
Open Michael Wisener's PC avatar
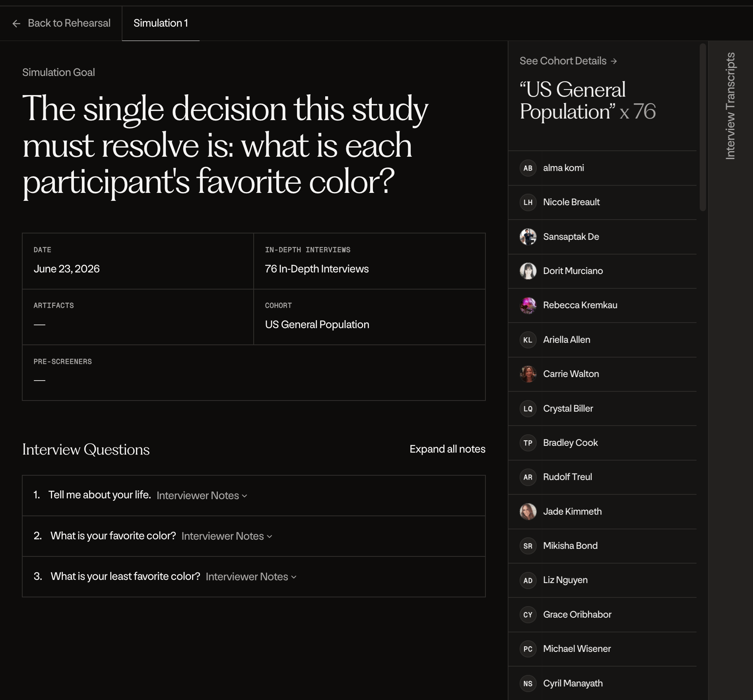[x=528, y=649]
